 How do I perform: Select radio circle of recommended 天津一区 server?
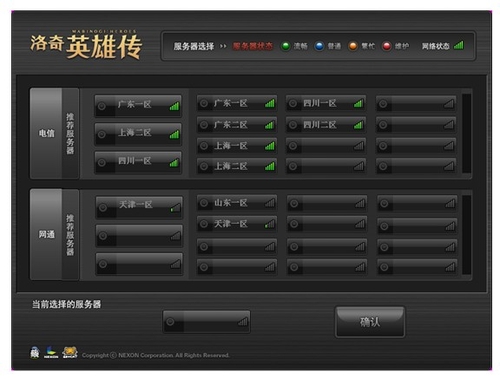pyautogui.click(x=103, y=208)
